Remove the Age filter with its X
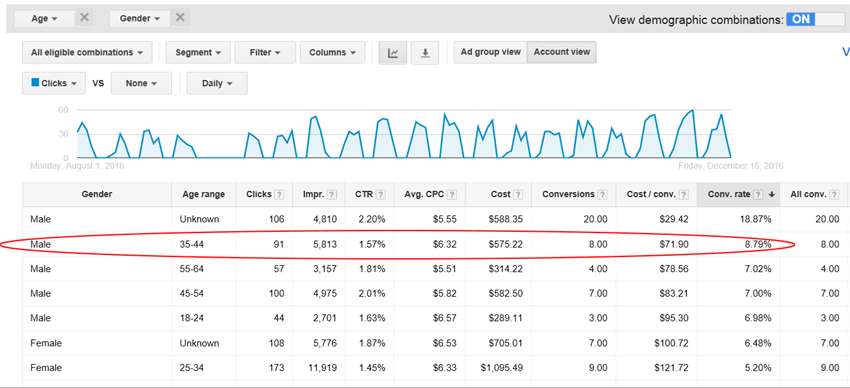 [85, 18]
